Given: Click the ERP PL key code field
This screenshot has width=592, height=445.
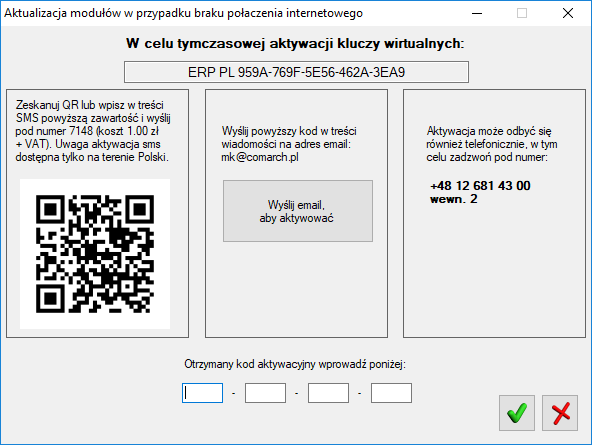Looking at the screenshot, I should pyautogui.click(x=296, y=72).
